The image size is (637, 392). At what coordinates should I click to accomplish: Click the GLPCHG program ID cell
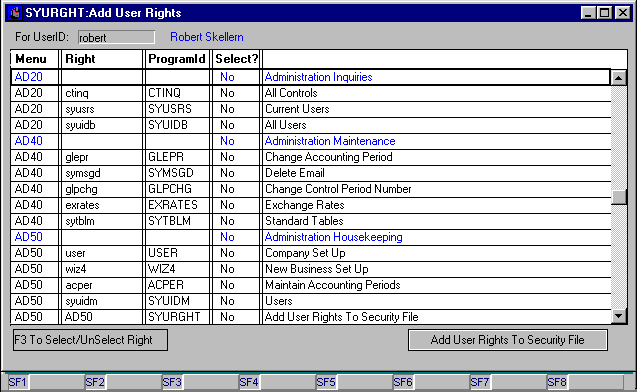point(177,189)
